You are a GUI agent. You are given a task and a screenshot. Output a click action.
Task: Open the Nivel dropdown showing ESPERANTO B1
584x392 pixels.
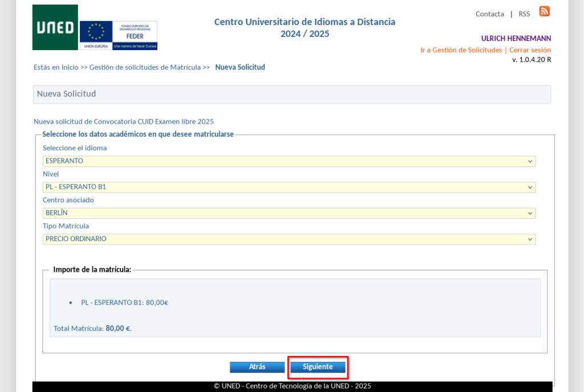click(x=289, y=187)
